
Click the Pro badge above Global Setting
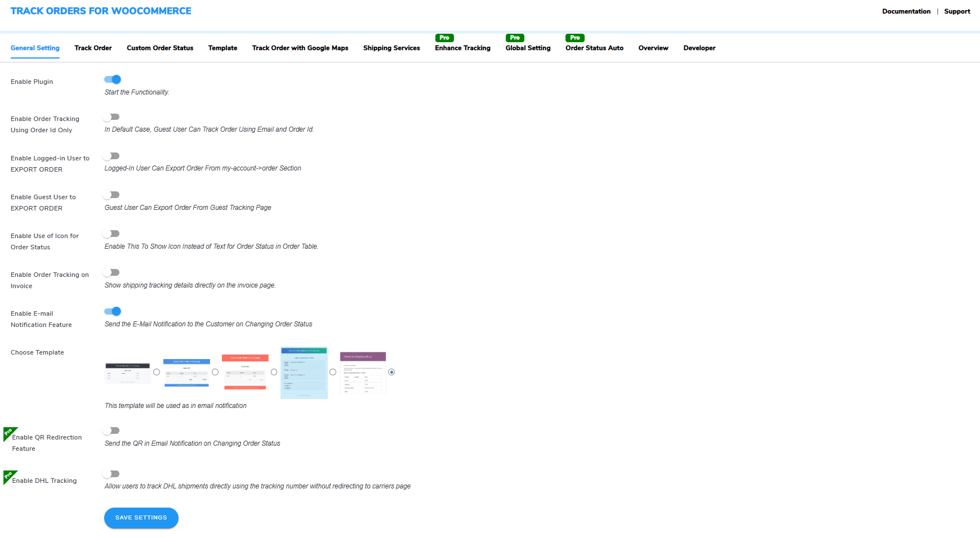click(x=515, y=38)
